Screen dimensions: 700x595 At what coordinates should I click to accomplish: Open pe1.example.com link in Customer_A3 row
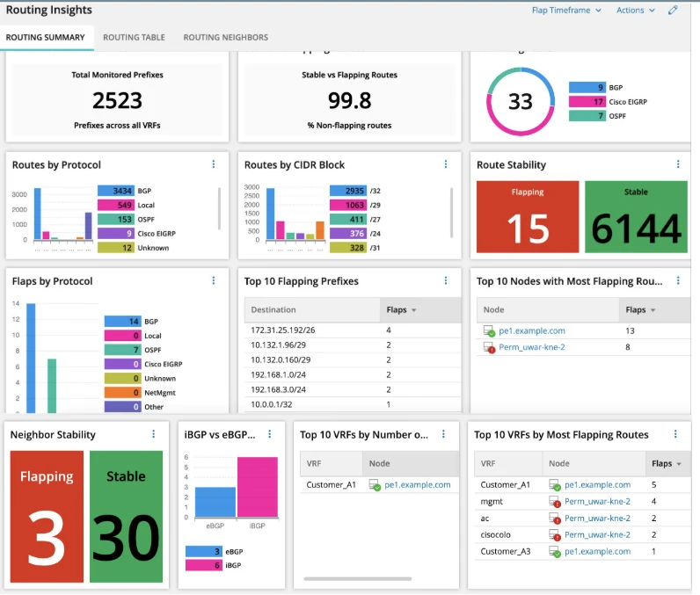597,552
